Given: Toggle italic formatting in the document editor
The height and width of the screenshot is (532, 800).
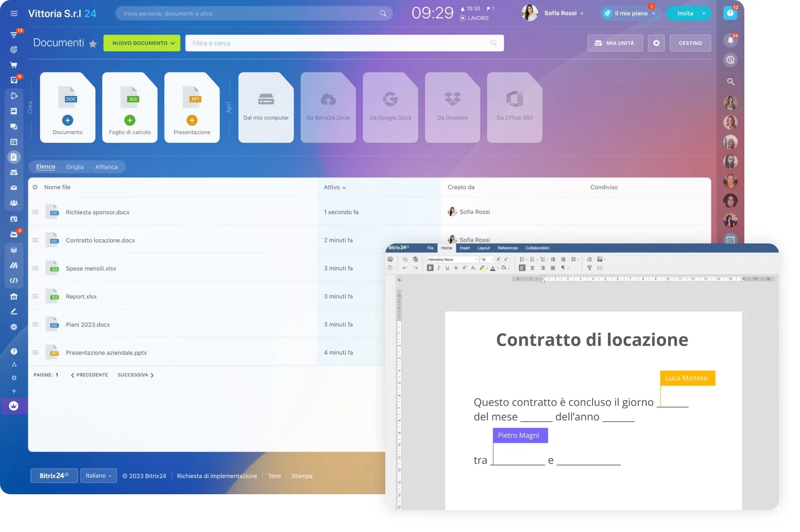Looking at the screenshot, I should pyautogui.click(x=439, y=268).
